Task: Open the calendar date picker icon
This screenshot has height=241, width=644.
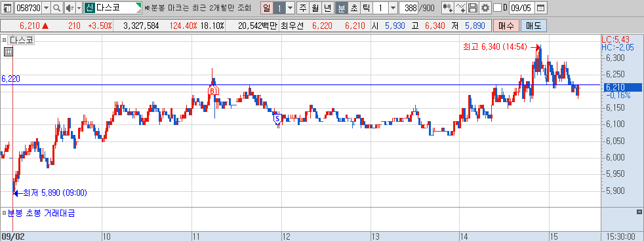Action: pos(541,8)
